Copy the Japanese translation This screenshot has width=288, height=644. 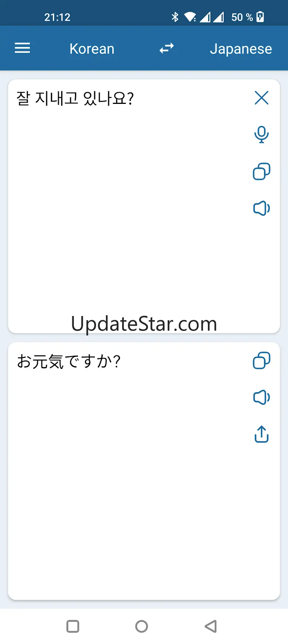tap(261, 360)
